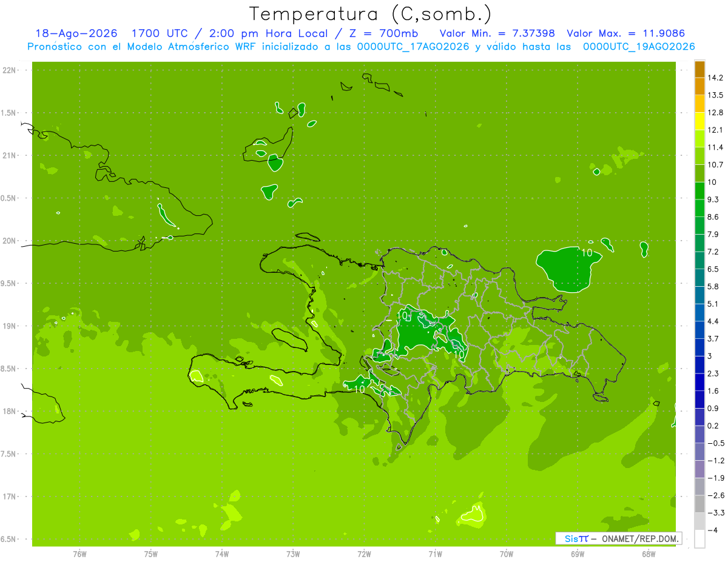Click the '21N' latitude label
The height and width of the screenshot is (562, 728).
click(8, 156)
